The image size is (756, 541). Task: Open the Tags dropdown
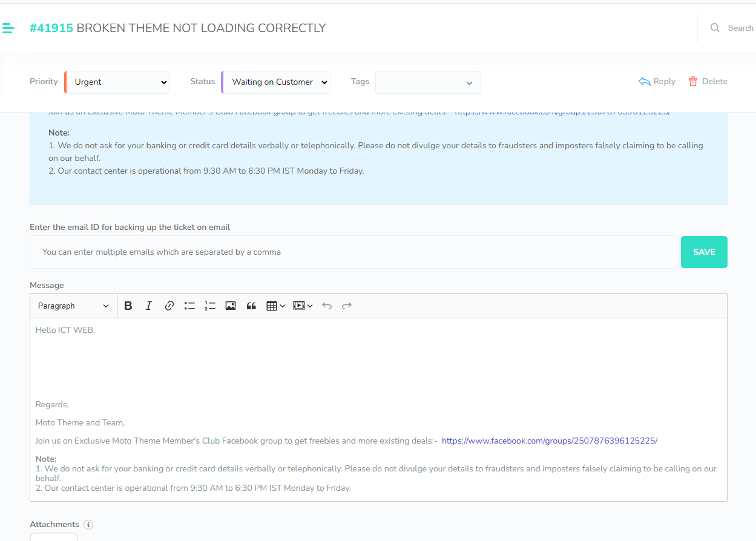[428, 82]
